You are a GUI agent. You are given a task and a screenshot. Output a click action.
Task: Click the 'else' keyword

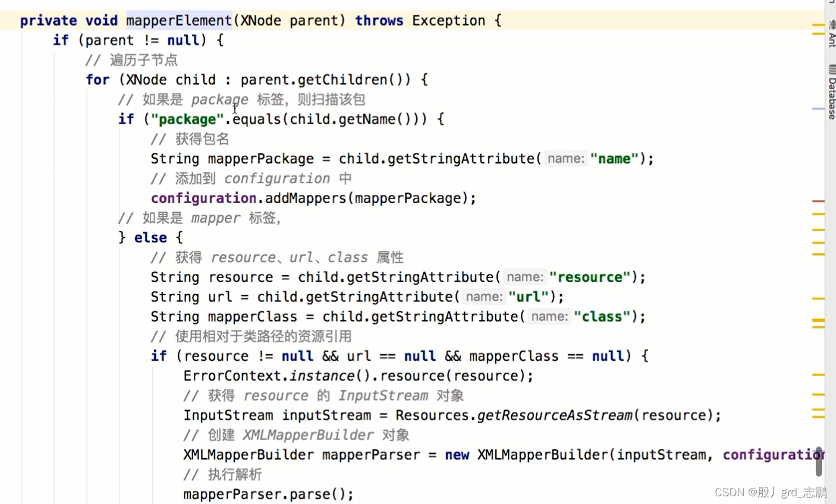tap(150, 238)
